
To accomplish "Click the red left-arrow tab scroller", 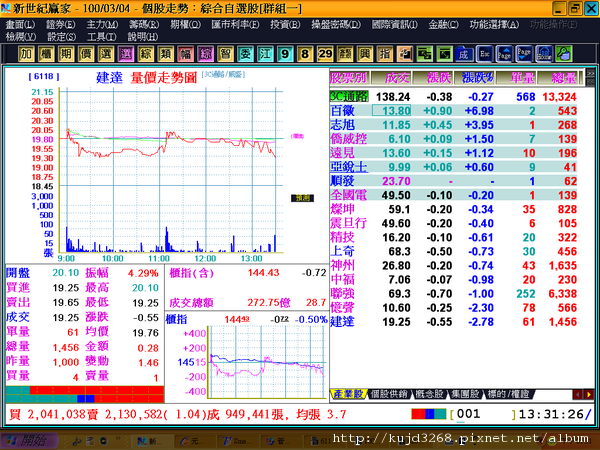I will [578, 394].
